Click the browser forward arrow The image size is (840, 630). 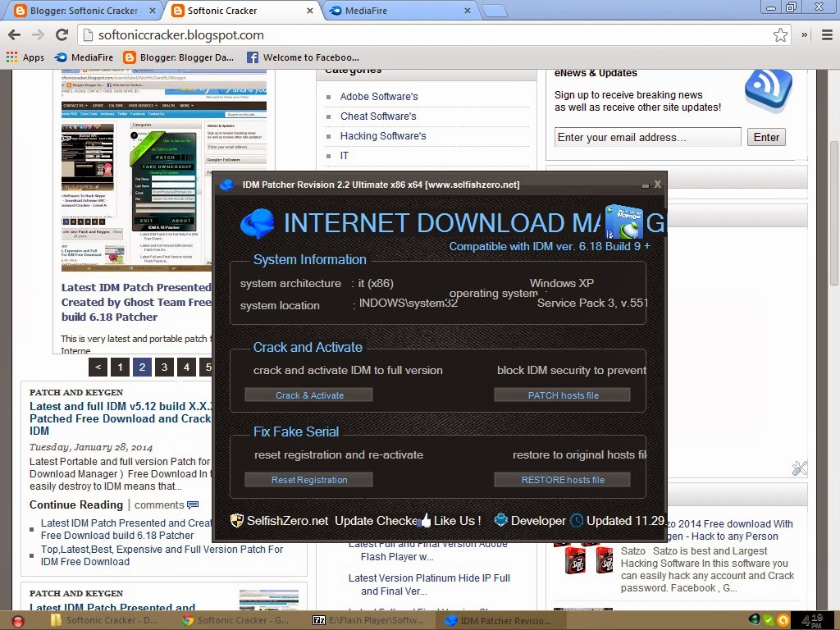coord(38,35)
